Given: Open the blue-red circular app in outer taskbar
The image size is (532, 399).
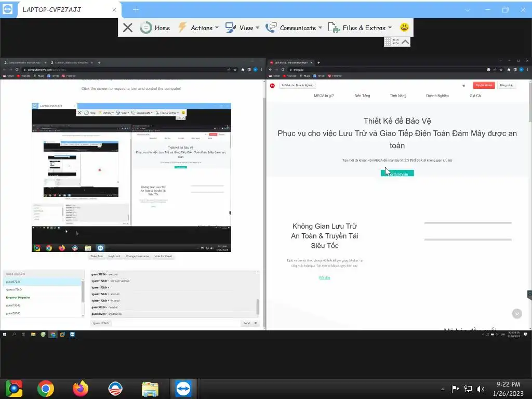Looking at the screenshot, I should pyautogui.click(x=115, y=389).
